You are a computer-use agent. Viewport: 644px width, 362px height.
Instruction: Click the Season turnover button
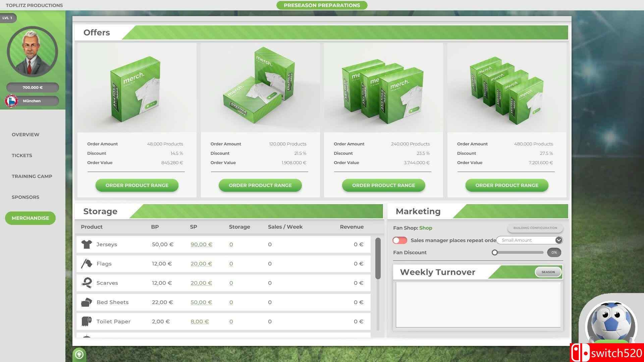coord(548,272)
